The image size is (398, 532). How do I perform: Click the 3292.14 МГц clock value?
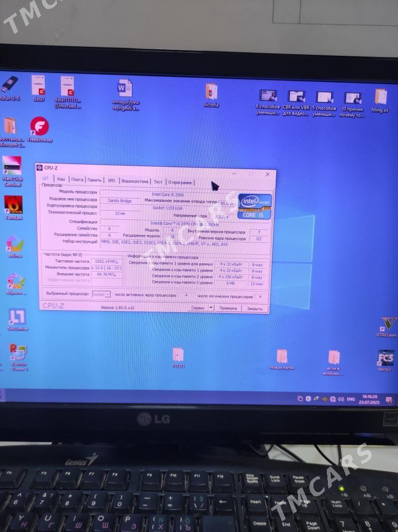point(106,262)
